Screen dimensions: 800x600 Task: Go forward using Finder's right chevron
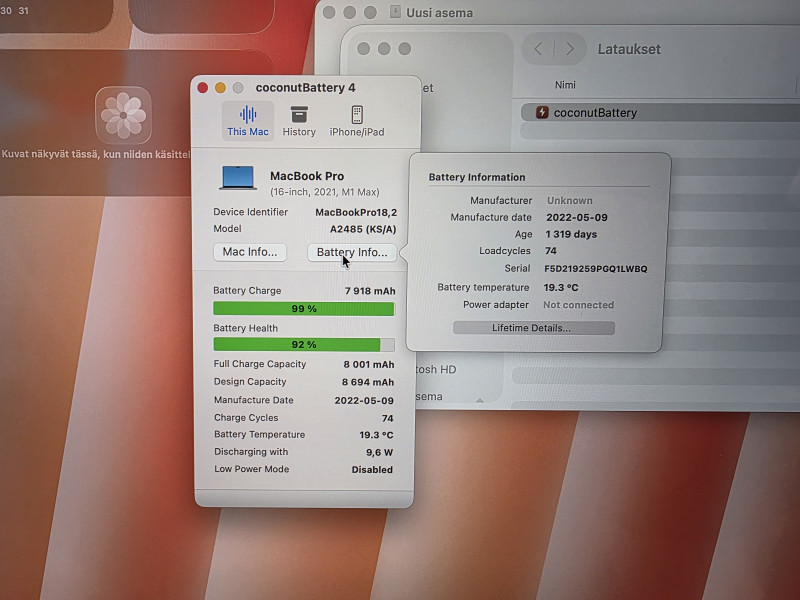(570, 49)
